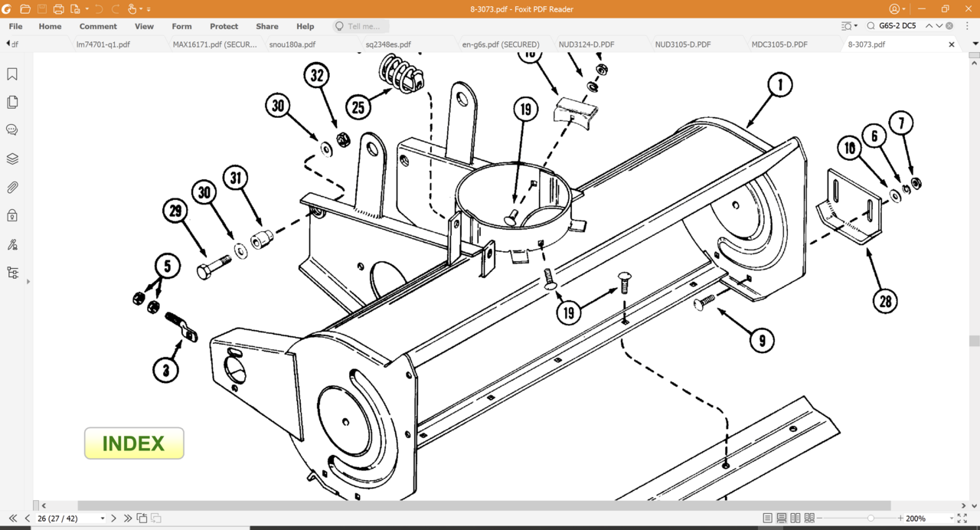980x530 pixels.
Task: Open the account profile dropdown
Action: (897, 9)
